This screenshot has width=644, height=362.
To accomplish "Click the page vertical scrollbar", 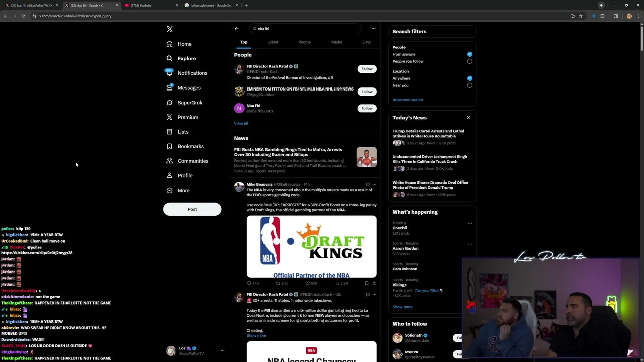I will 642,38.
